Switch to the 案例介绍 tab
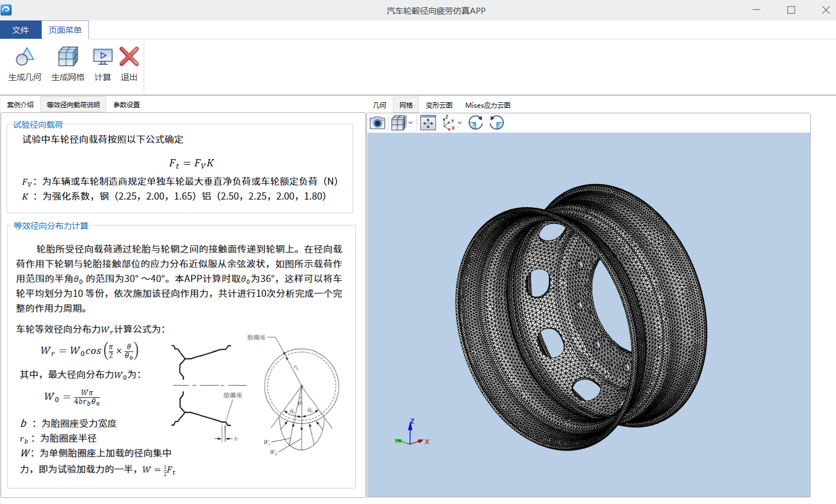Viewport: 836px width, 504px height. click(20, 104)
